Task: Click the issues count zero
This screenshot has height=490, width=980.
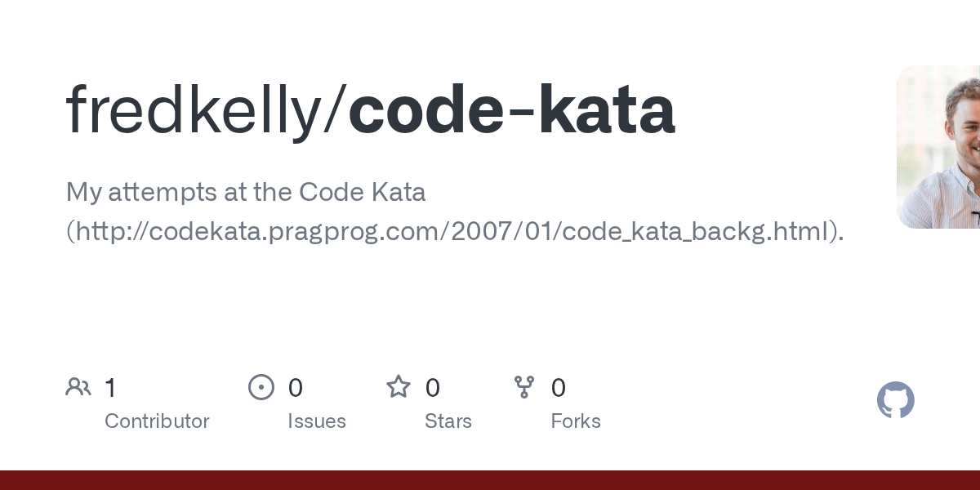Action: click(x=296, y=388)
